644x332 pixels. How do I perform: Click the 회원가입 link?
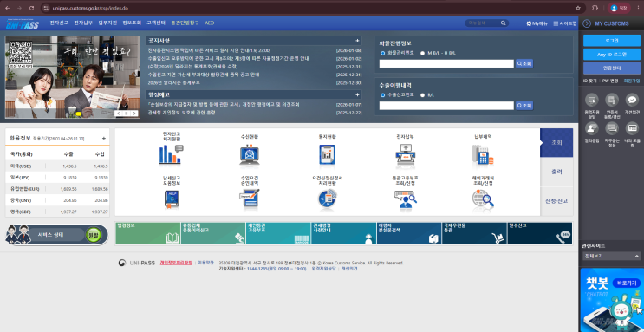pos(632,81)
